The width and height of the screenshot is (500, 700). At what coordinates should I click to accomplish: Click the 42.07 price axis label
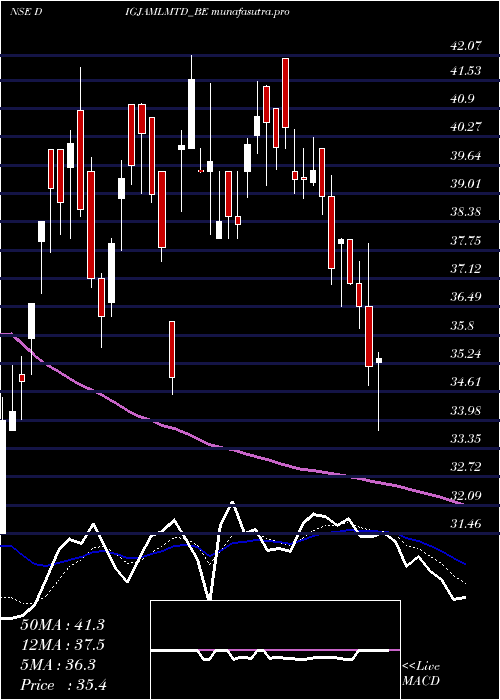pyautogui.click(x=467, y=46)
